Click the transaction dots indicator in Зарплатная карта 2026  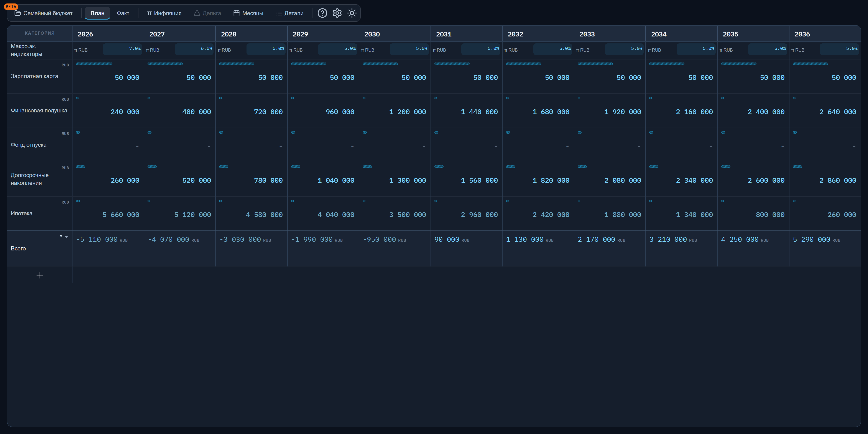click(94, 64)
